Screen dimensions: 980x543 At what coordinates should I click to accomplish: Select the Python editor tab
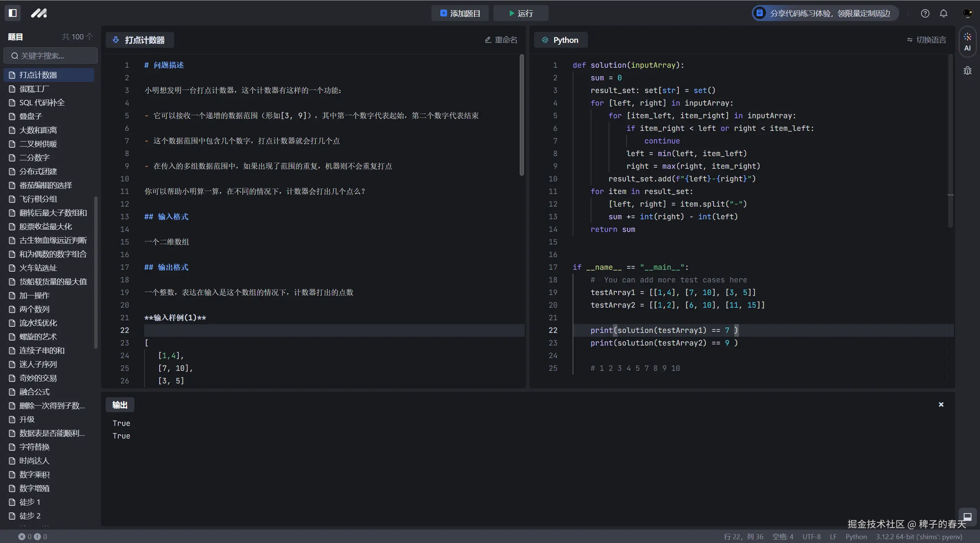pyautogui.click(x=560, y=40)
